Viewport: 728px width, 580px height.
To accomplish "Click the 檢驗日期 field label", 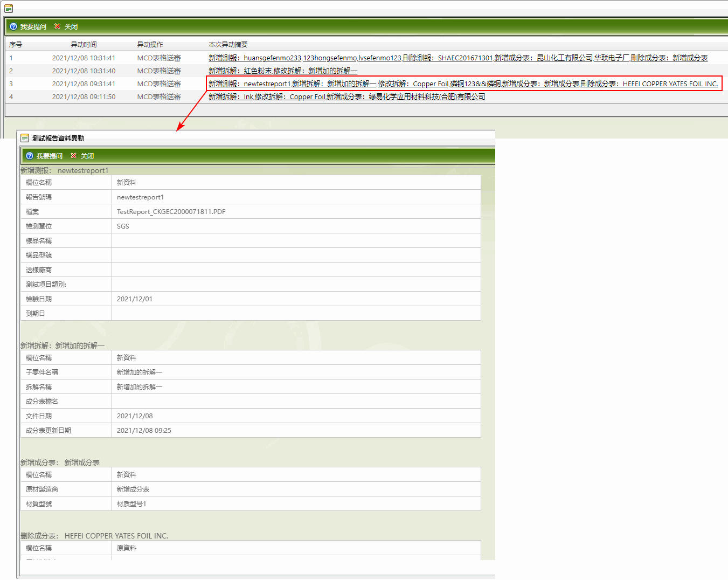I will point(39,299).
